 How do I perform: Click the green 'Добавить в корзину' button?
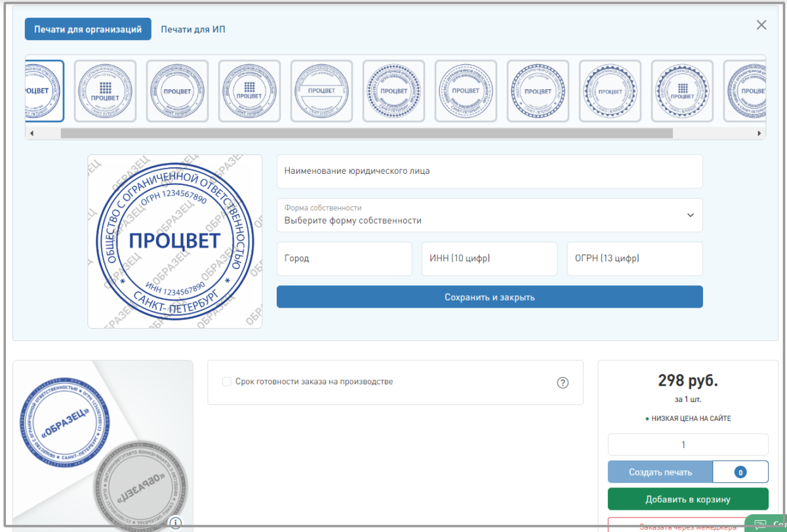tap(687, 499)
